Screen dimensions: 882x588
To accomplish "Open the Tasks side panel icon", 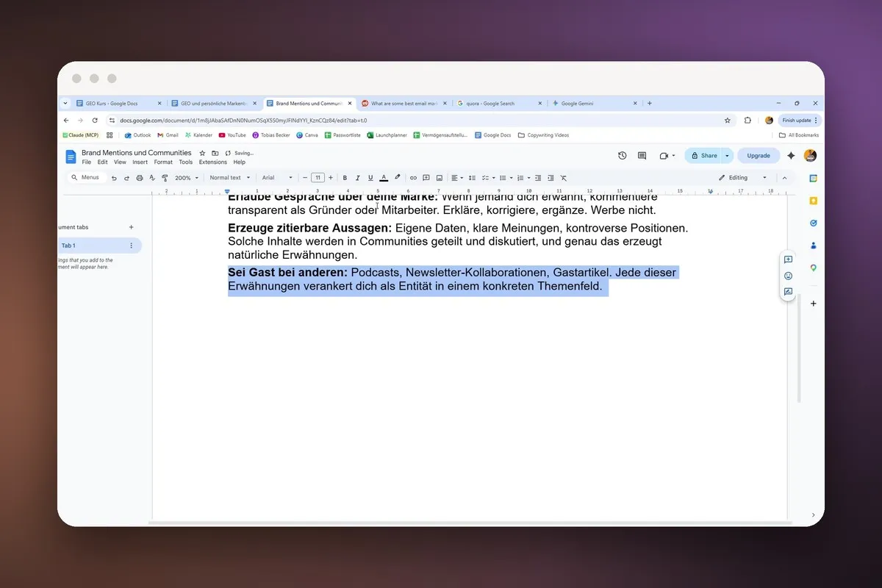I will pyautogui.click(x=813, y=223).
